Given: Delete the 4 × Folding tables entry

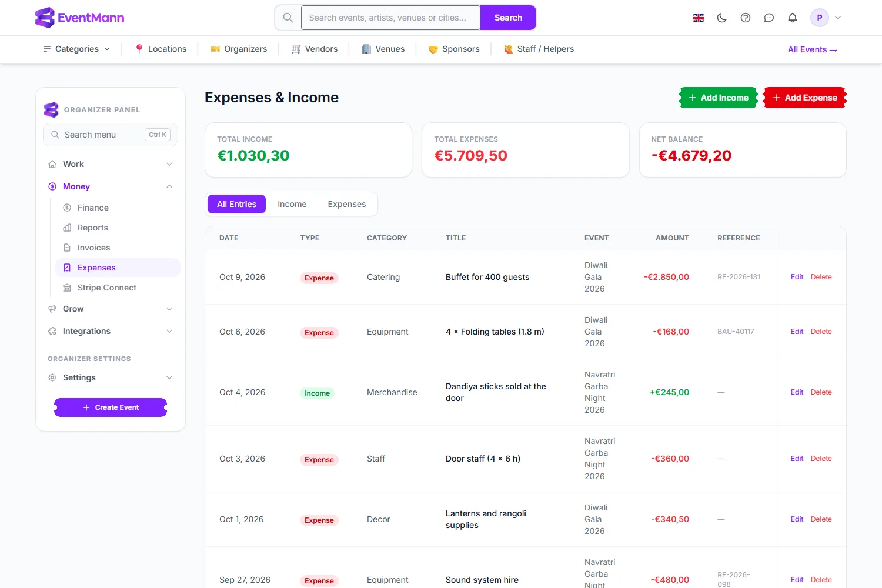Looking at the screenshot, I should coord(821,332).
